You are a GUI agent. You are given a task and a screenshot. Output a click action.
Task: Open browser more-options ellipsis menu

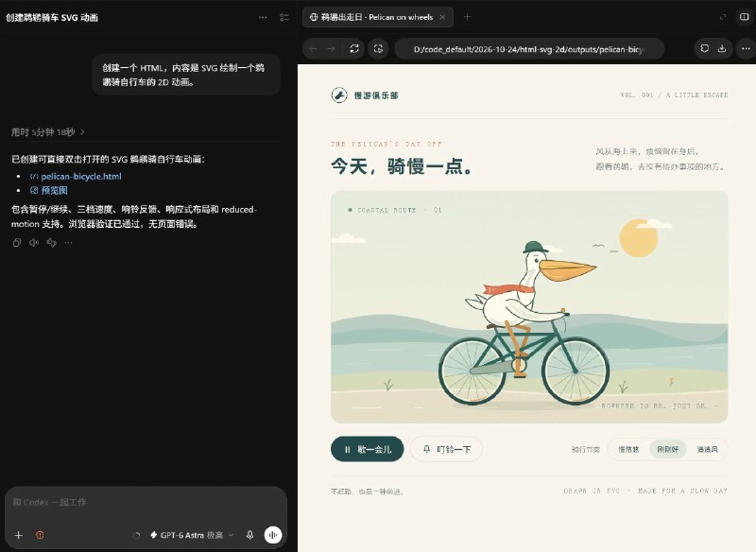point(746,49)
